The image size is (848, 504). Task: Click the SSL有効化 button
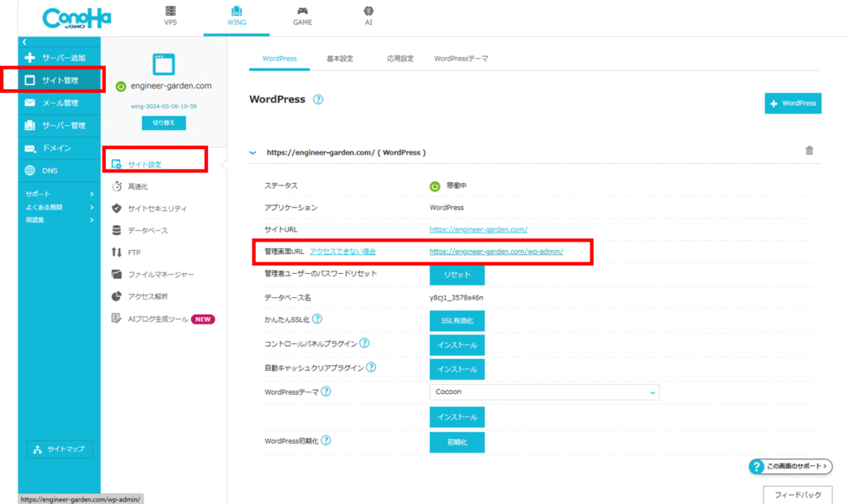457,321
